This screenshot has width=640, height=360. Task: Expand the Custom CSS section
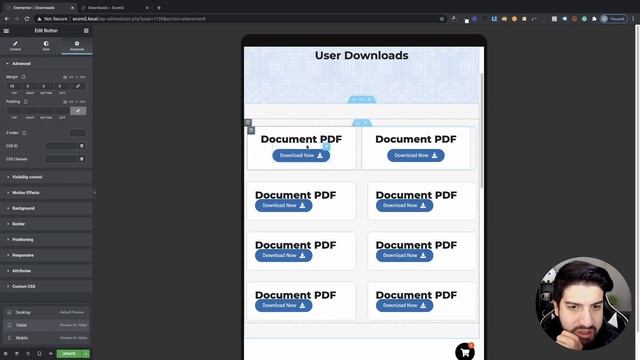pyautogui.click(x=46, y=286)
